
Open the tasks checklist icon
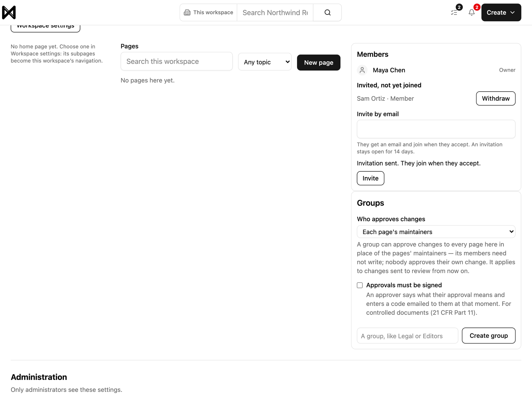pos(454,12)
